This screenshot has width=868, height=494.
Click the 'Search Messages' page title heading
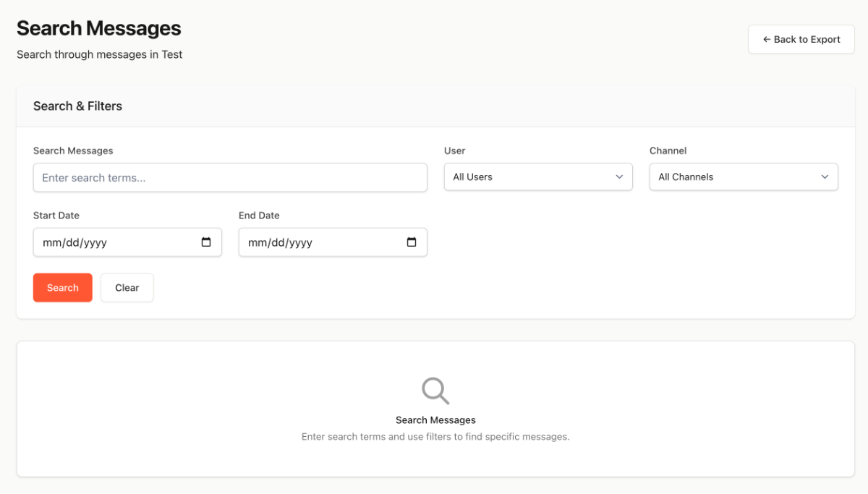[98, 28]
